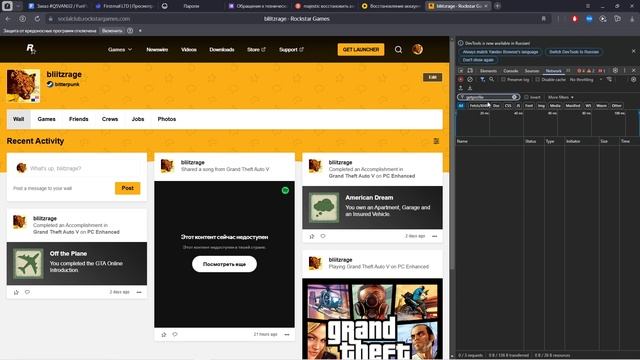This screenshot has width=640, height=360.
Task: Click the network filter text field
Action: 488,97
